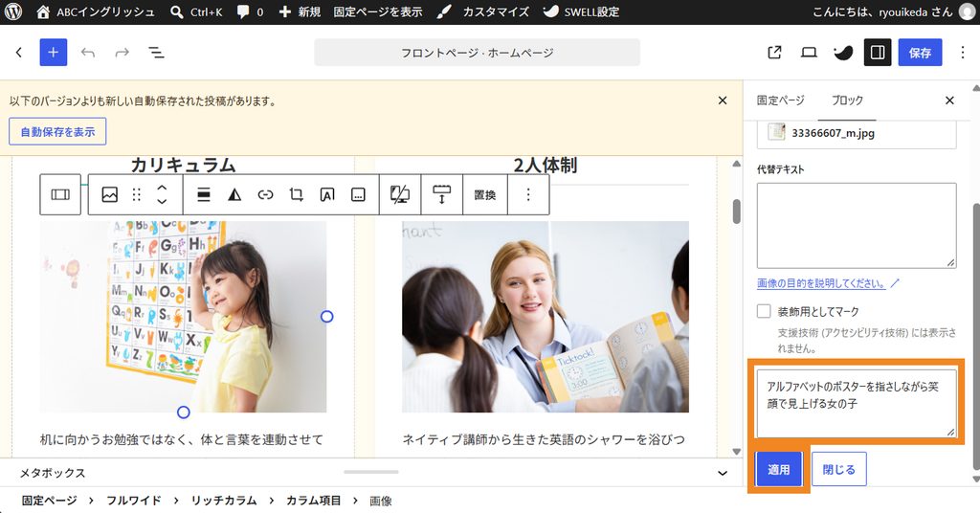Viewport: 980px width, 513px height.
Task: Click 自動保存を表示 button
Action: tap(57, 132)
